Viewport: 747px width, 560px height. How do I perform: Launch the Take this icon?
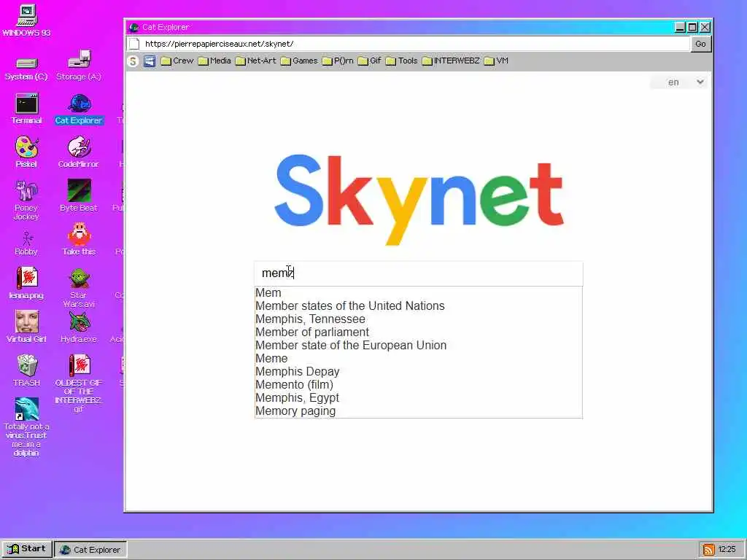pos(79,239)
